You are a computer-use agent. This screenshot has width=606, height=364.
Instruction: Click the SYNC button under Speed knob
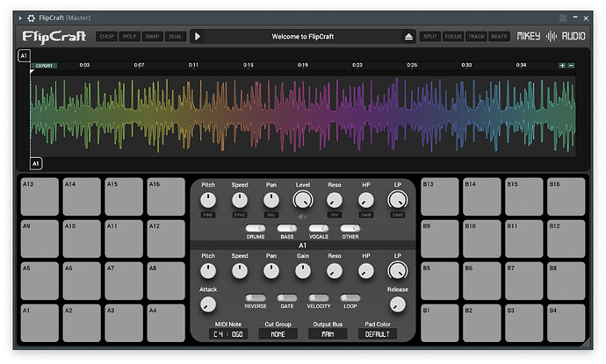(240, 215)
